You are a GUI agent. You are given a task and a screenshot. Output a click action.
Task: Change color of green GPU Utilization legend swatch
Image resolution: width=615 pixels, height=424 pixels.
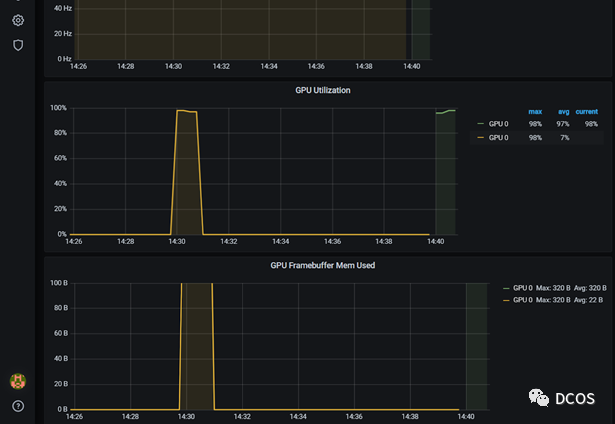480,124
